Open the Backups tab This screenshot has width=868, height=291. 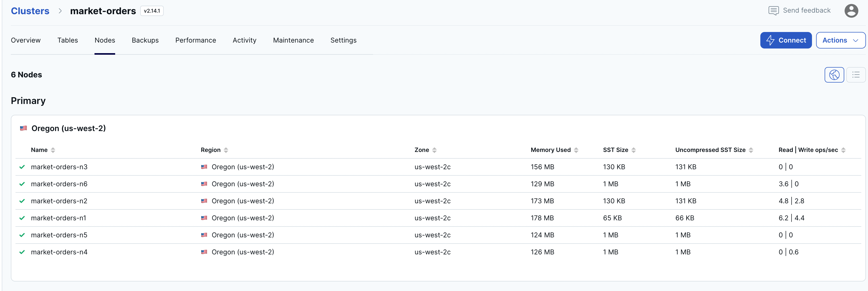click(145, 40)
